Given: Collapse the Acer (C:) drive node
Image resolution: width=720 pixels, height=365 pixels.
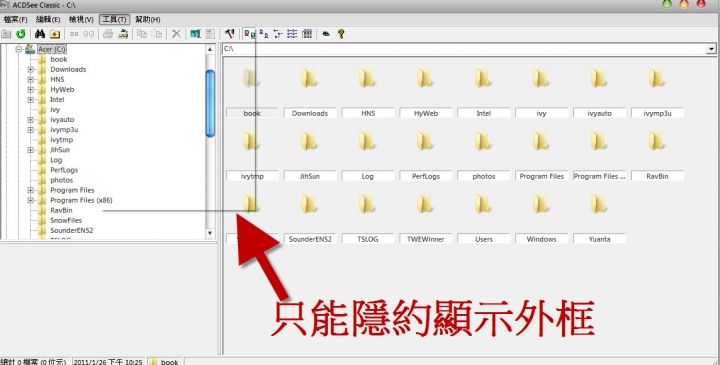Looking at the screenshot, I should 19,49.
